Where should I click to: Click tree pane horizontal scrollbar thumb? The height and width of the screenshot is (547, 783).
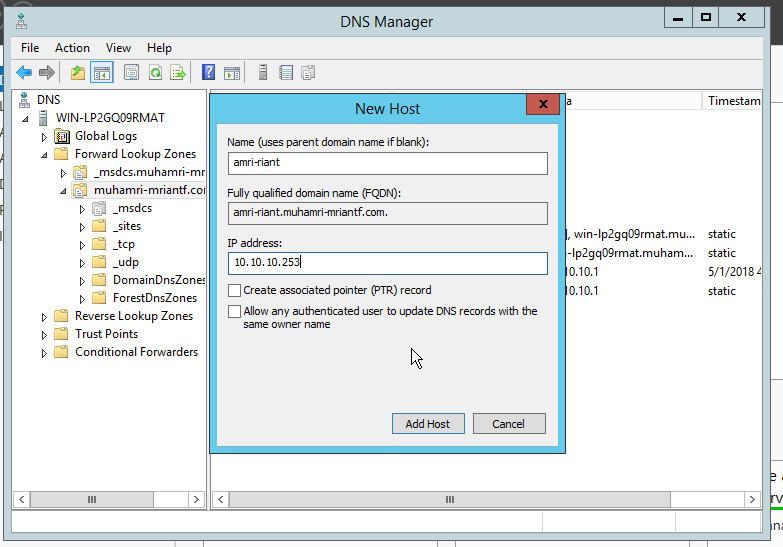point(92,499)
